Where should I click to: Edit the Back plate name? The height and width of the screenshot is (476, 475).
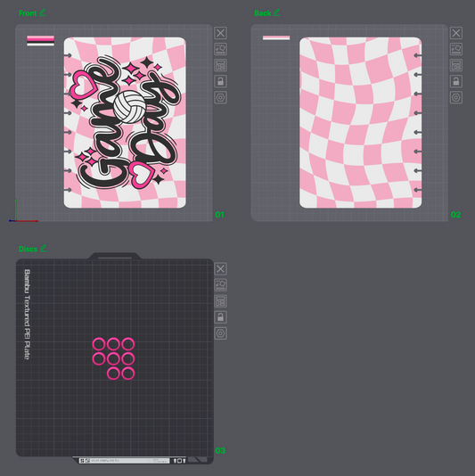coord(276,12)
